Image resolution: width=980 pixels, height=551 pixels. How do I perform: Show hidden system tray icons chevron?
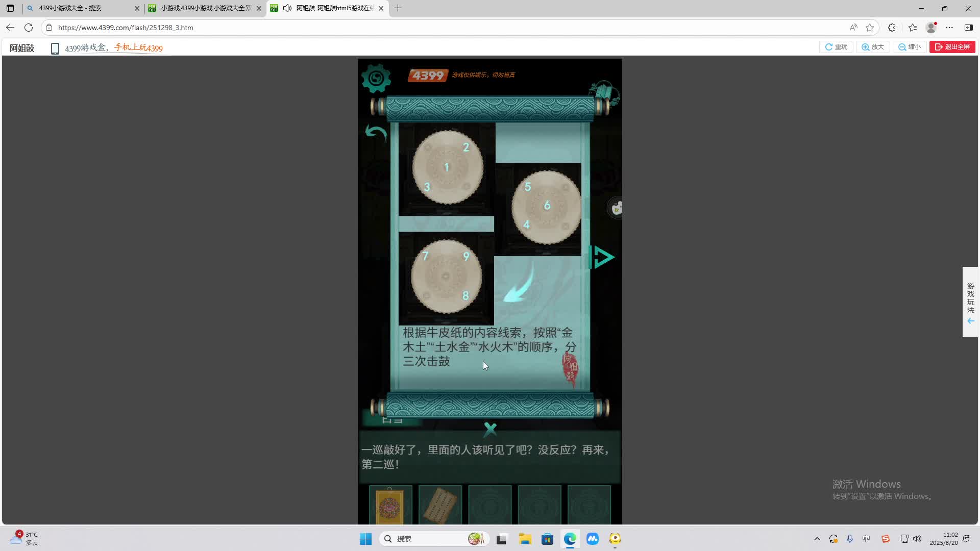tap(817, 539)
